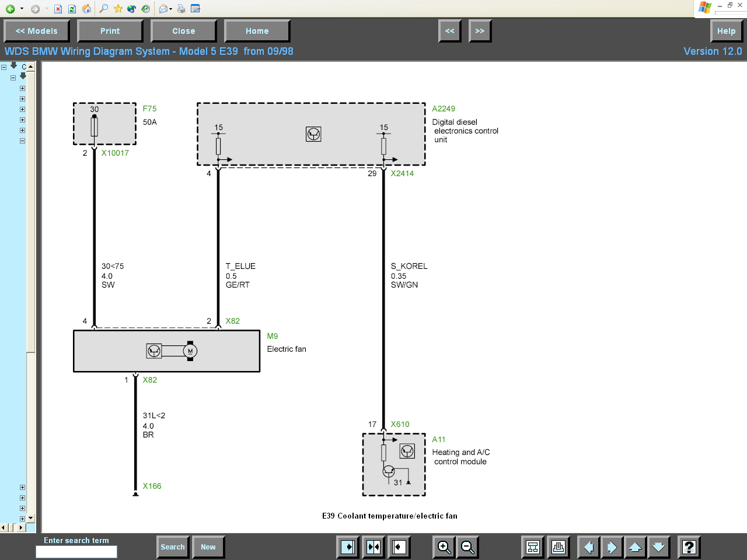Image resolution: width=747 pixels, height=560 pixels.
Task: Click the pane-left arrow layout icon
Action: pos(399,547)
